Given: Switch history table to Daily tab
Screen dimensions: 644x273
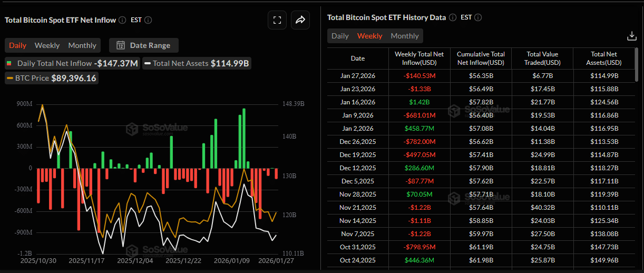Looking at the screenshot, I should [x=340, y=36].
